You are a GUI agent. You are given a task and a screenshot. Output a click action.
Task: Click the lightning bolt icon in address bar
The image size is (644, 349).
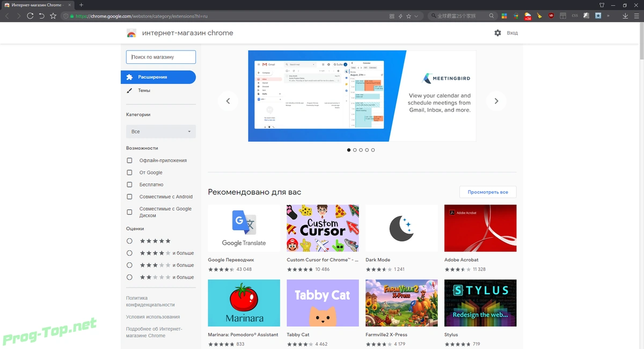(400, 16)
